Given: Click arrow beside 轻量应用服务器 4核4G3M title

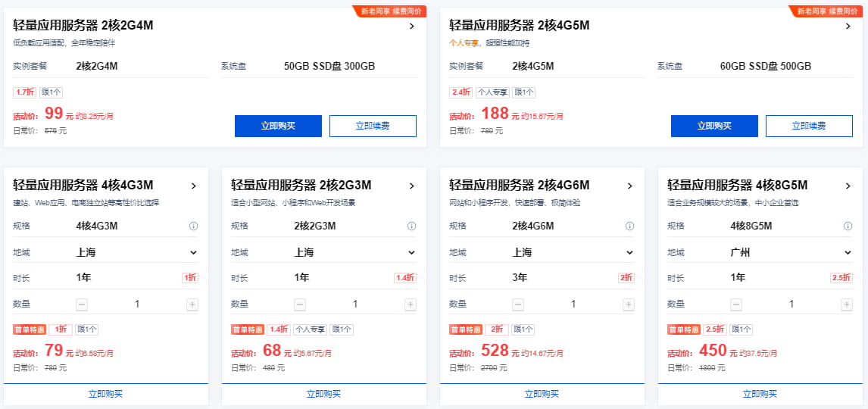Looking at the screenshot, I should [193, 186].
